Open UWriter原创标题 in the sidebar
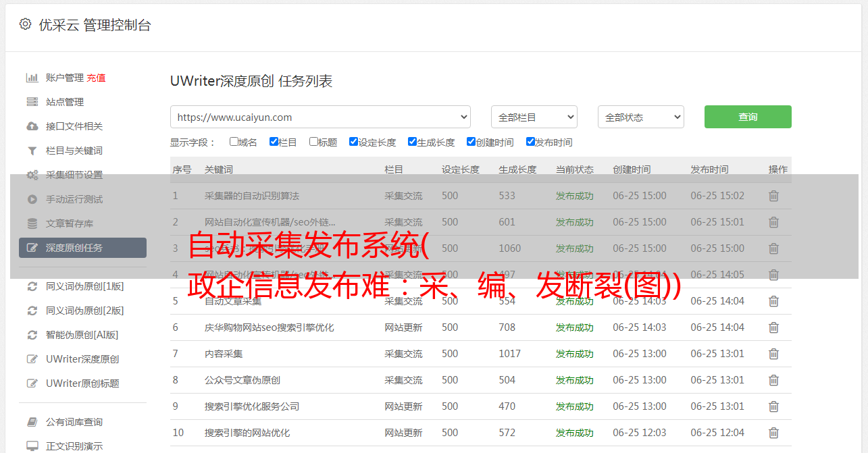Screen dimensions: 868x453 coord(82,383)
